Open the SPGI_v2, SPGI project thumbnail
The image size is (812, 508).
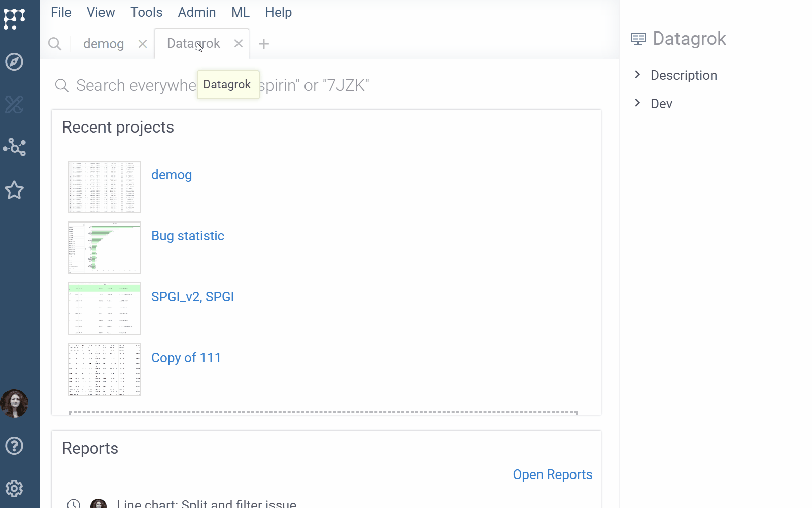[105, 309]
